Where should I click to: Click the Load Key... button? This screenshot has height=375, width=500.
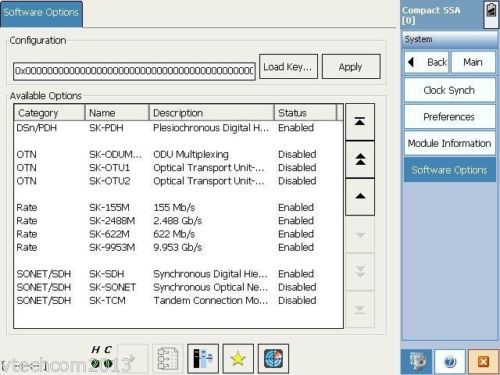point(288,67)
